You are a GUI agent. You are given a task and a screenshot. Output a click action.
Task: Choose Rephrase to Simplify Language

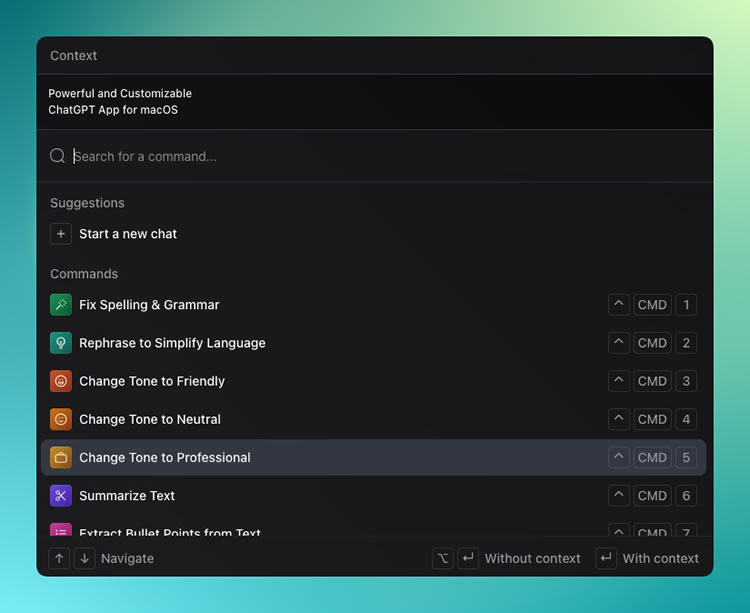tap(373, 343)
